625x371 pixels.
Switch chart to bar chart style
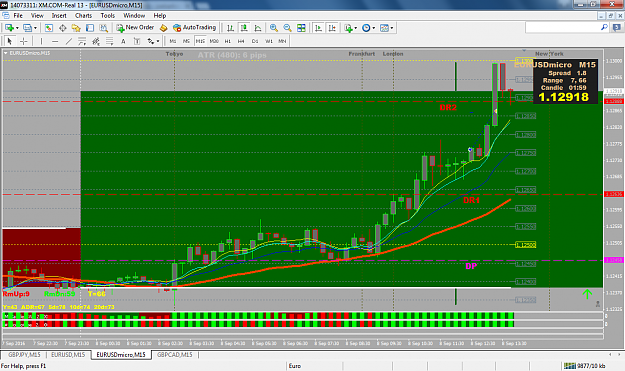click(x=230, y=28)
